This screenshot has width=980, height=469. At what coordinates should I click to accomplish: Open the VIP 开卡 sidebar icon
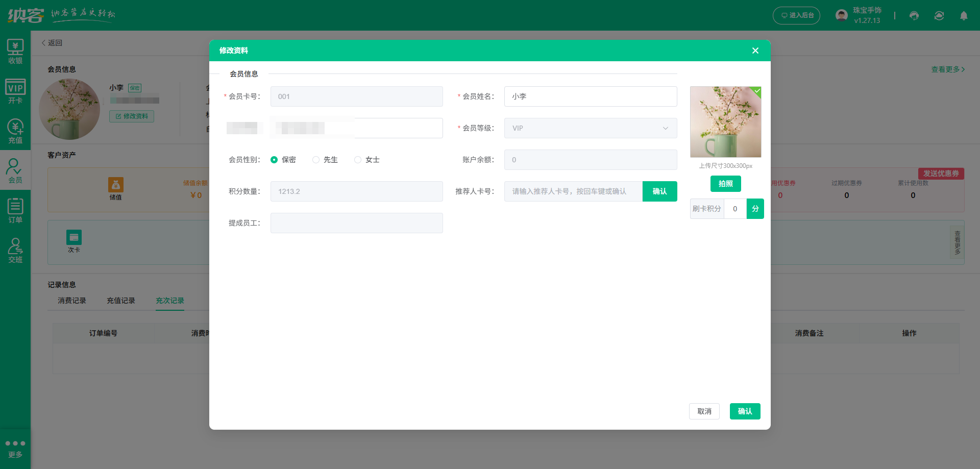coord(15,91)
